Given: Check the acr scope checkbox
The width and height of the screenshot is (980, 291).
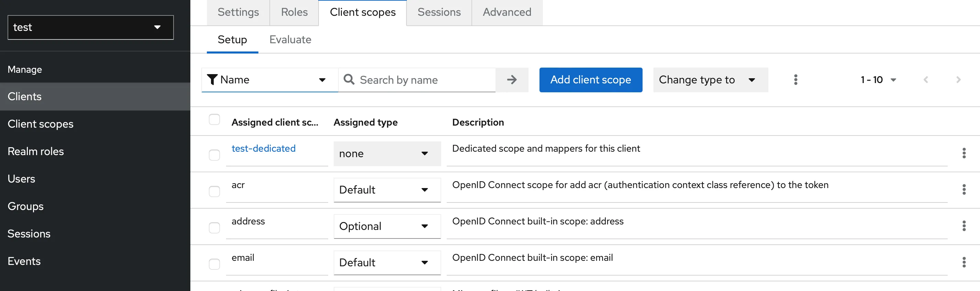Looking at the screenshot, I should (x=214, y=191).
